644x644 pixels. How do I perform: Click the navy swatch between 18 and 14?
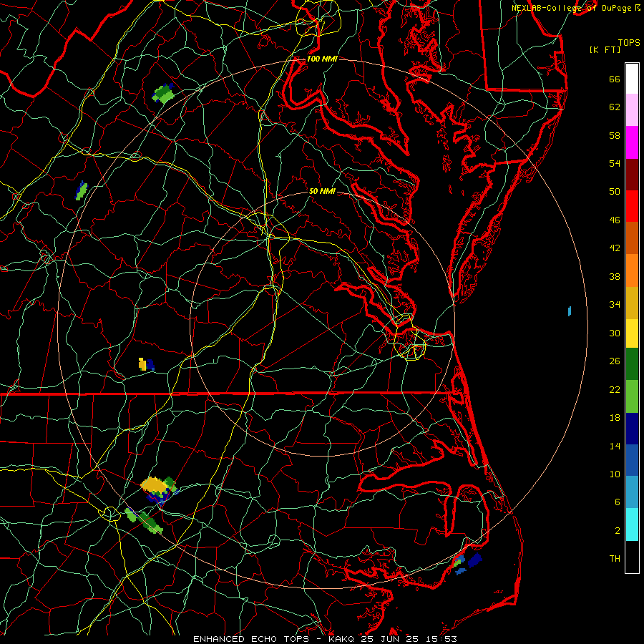click(x=632, y=429)
